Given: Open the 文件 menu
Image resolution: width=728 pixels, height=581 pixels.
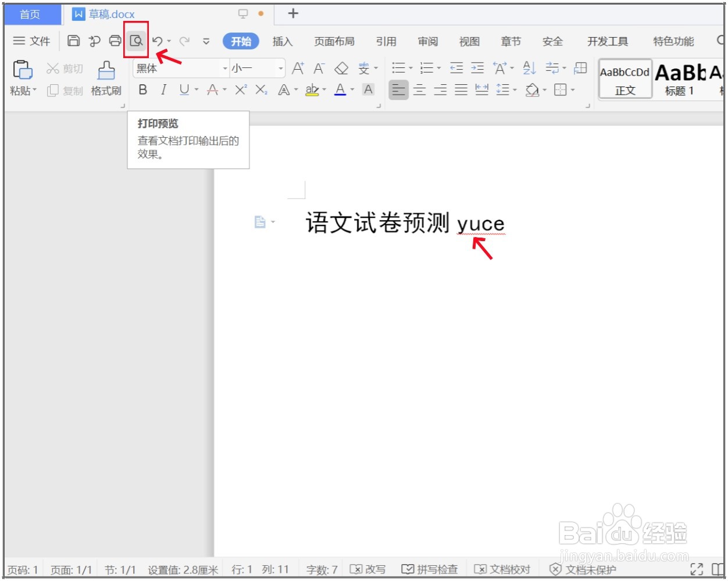Looking at the screenshot, I should click(x=31, y=41).
